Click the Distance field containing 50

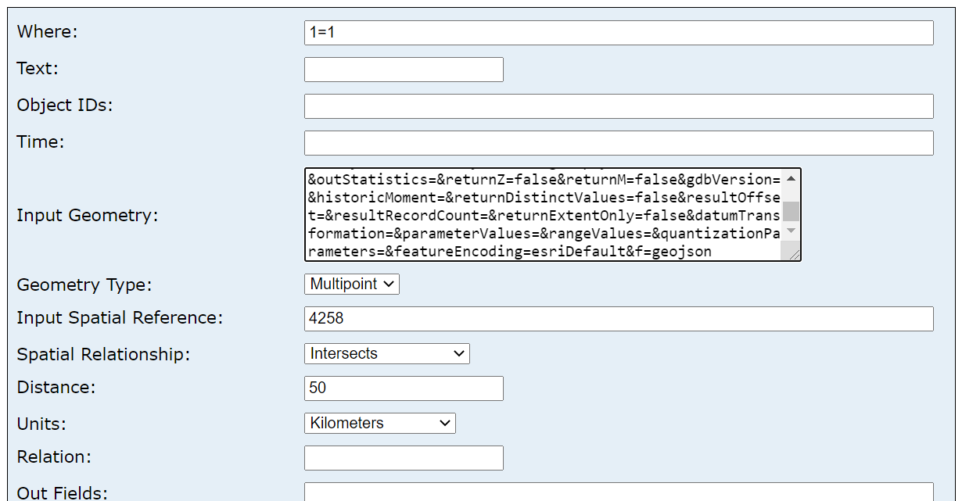click(403, 388)
